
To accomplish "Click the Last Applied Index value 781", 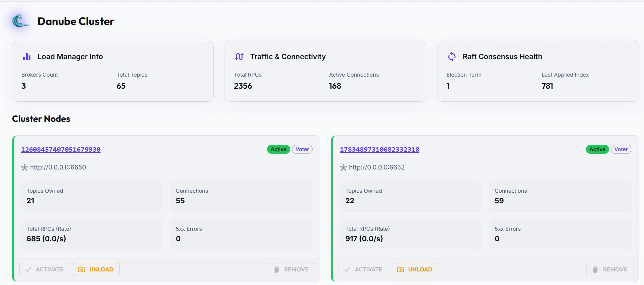I will 547,86.
